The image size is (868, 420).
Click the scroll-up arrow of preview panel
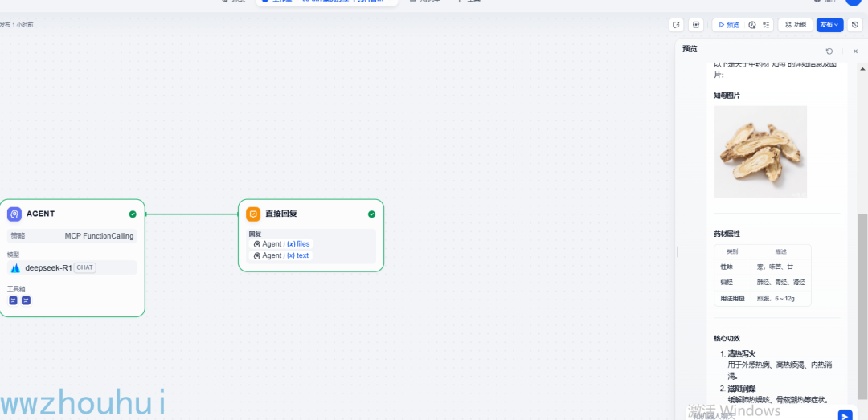coord(862,69)
